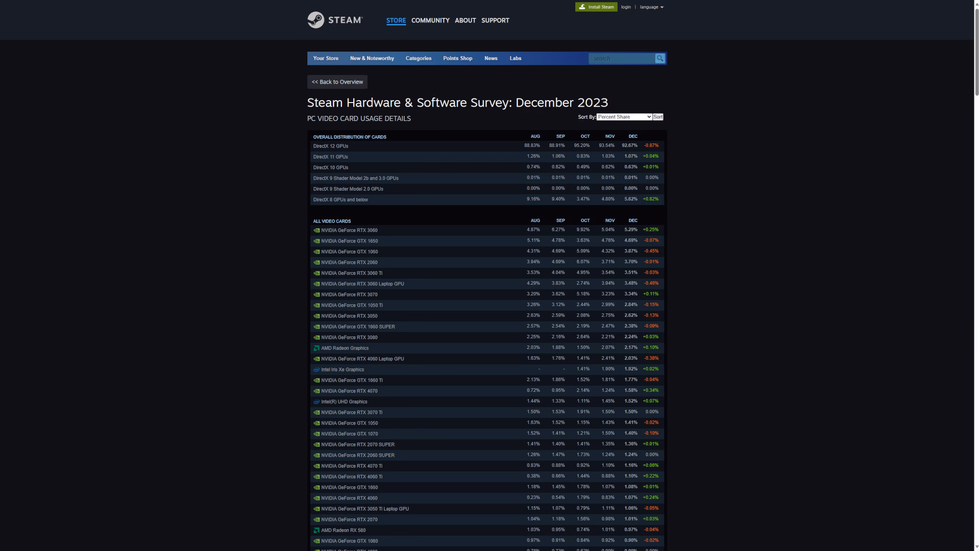Click the +0.34% change for RTX 4070
Screen dimensions: 980x551
pyautogui.click(x=651, y=390)
